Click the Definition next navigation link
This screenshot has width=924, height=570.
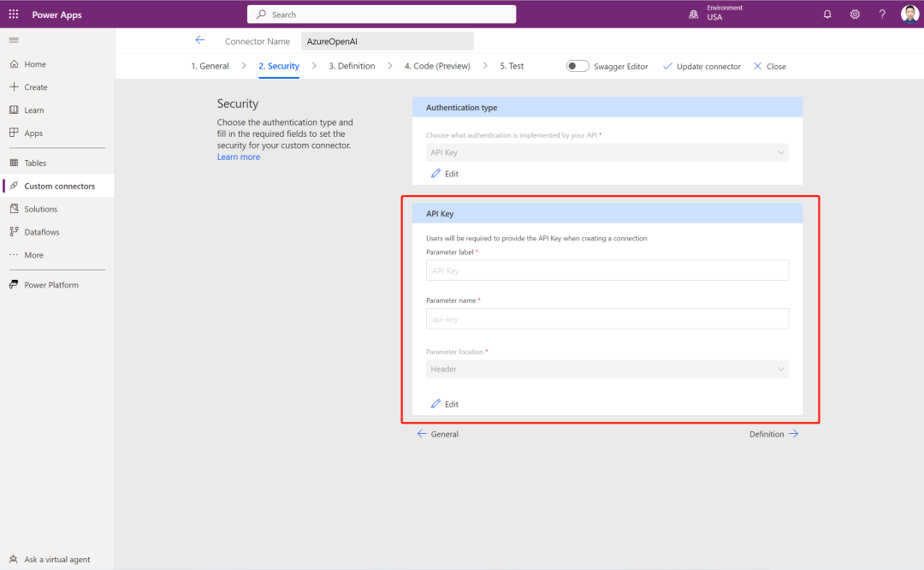773,434
